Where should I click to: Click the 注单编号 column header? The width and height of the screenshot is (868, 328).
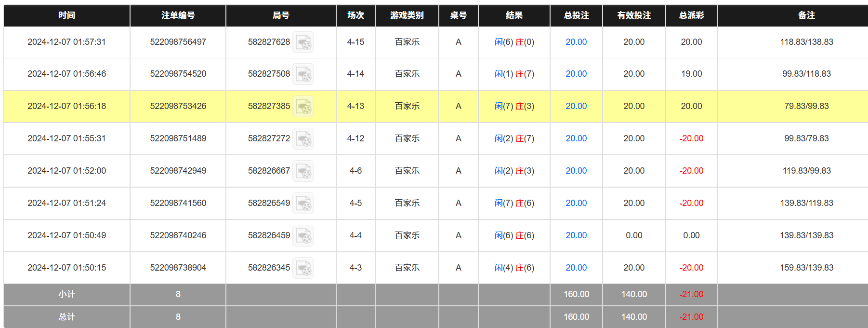(x=178, y=15)
